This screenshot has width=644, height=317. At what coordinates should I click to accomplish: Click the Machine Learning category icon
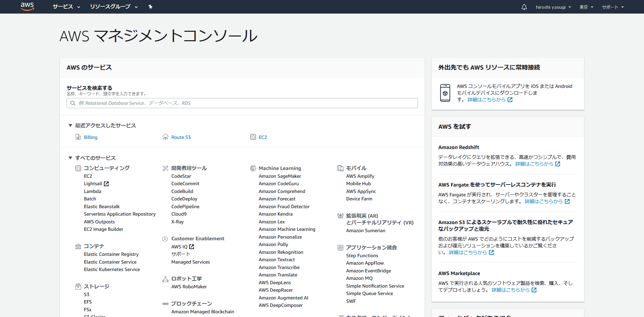click(253, 168)
